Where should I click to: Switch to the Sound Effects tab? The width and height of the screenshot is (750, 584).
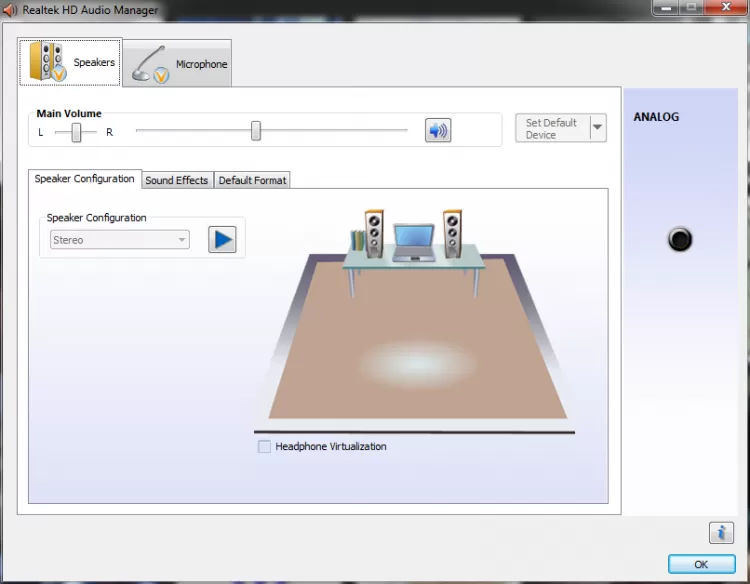tap(177, 180)
